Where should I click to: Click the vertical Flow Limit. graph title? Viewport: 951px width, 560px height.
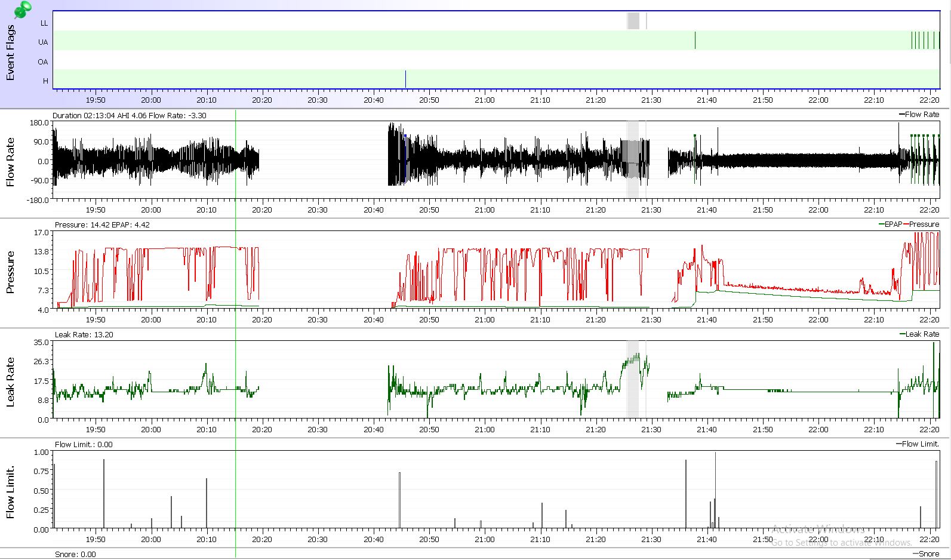click(10, 492)
